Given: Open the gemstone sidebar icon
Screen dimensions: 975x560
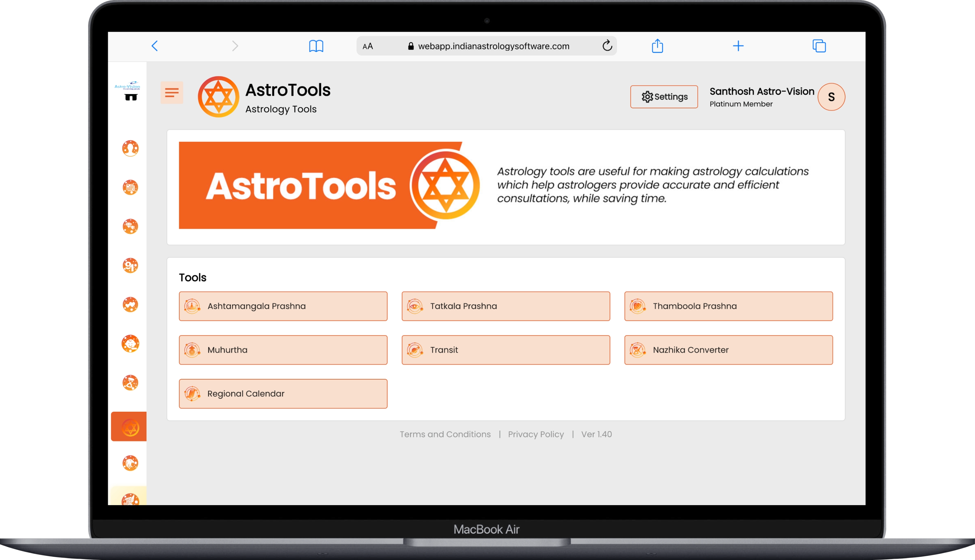Looking at the screenshot, I should (x=130, y=226).
